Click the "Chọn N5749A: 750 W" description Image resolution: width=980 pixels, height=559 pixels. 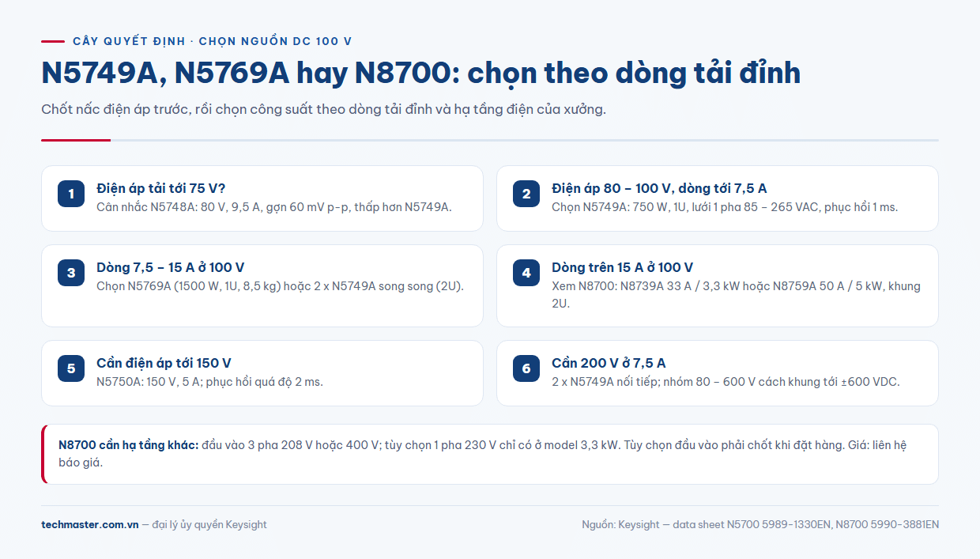pos(725,207)
